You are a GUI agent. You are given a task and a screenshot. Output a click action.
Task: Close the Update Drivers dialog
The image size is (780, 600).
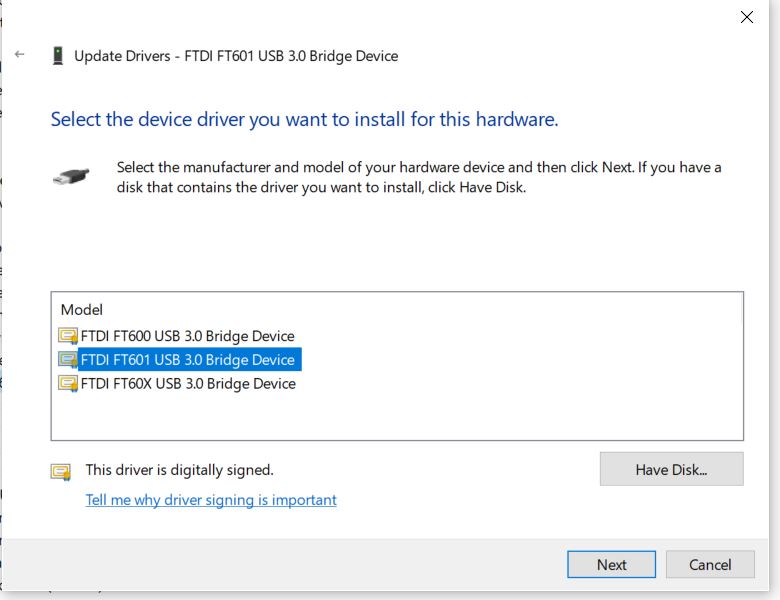(747, 17)
